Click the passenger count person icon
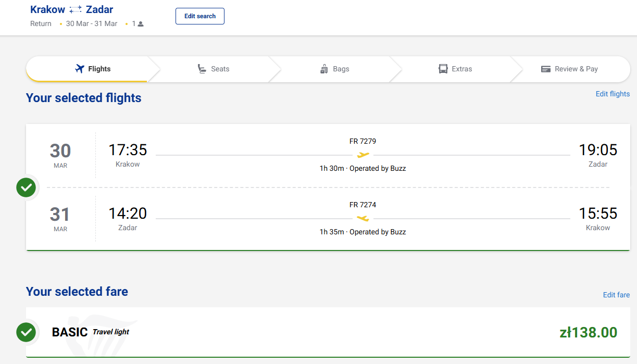637x364 pixels. pos(141,24)
